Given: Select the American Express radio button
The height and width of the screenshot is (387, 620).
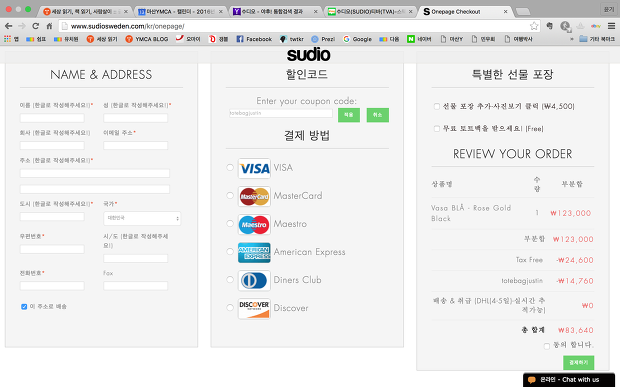Looking at the screenshot, I should point(230,251).
